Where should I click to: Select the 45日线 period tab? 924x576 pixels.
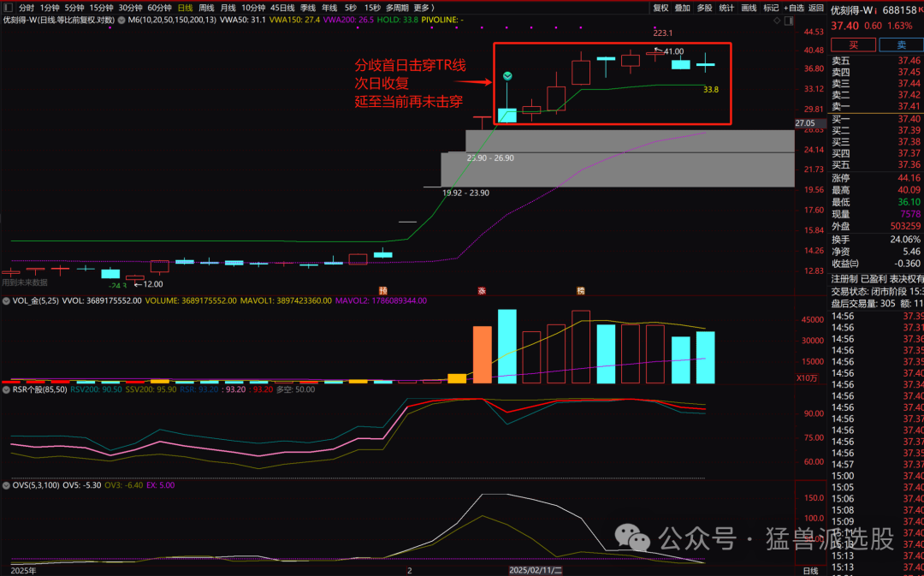(x=282, y=8)
